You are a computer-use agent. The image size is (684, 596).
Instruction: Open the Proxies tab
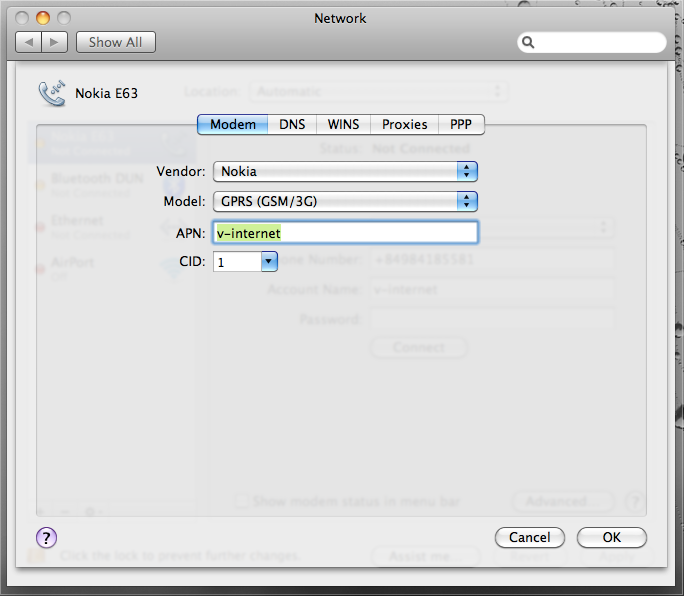click(x=404, y=124)
